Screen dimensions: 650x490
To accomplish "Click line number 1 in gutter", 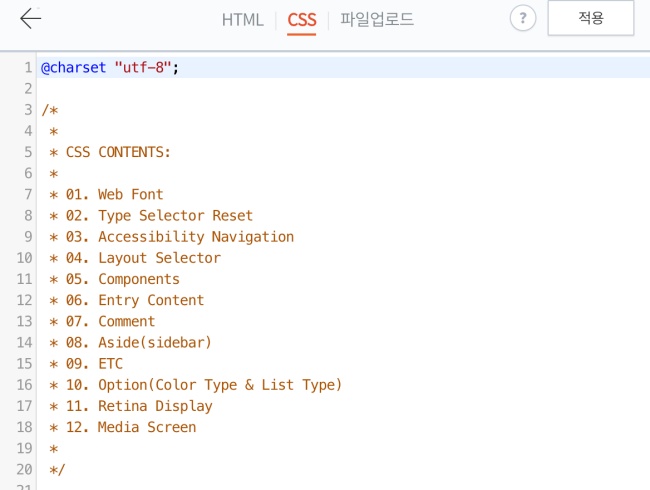I will pos(28,67).
